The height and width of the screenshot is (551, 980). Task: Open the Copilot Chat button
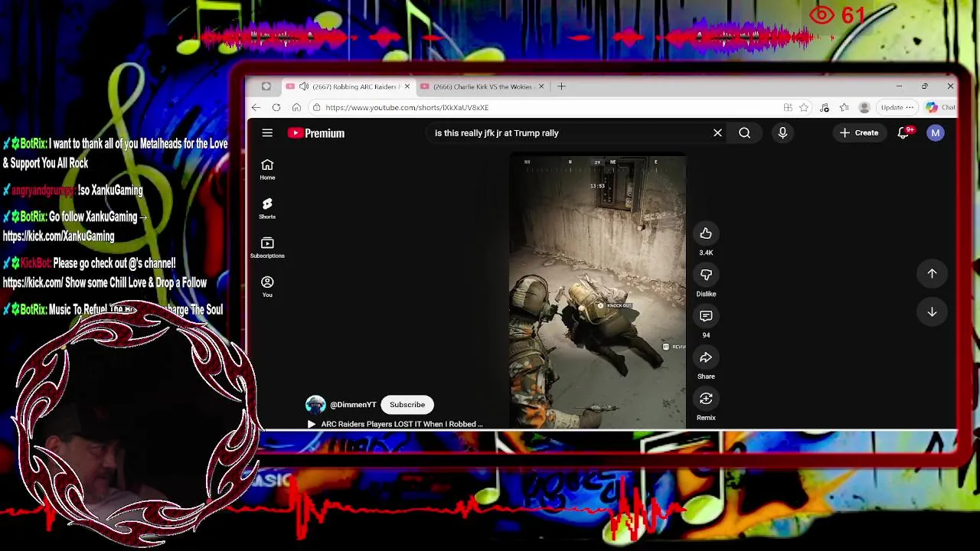pos(940,108)
